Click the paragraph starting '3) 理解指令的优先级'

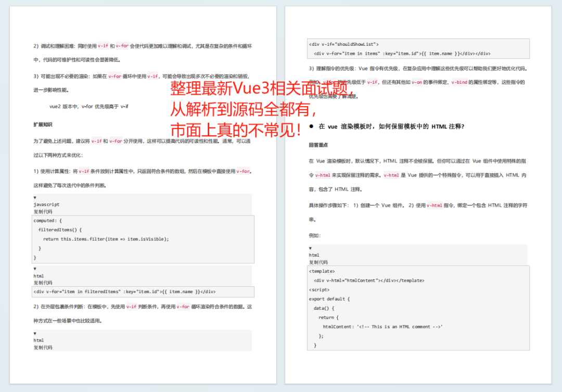(418, 82)
